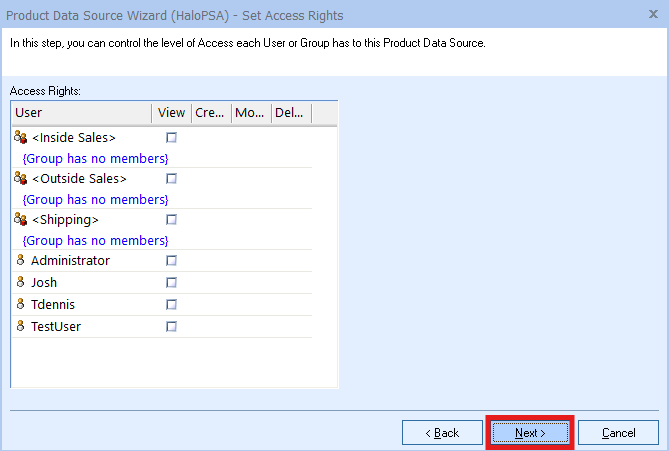Click the Josh user icon
Image resolution: width=669 pixels, height=451 pixels.
[21, 283]
